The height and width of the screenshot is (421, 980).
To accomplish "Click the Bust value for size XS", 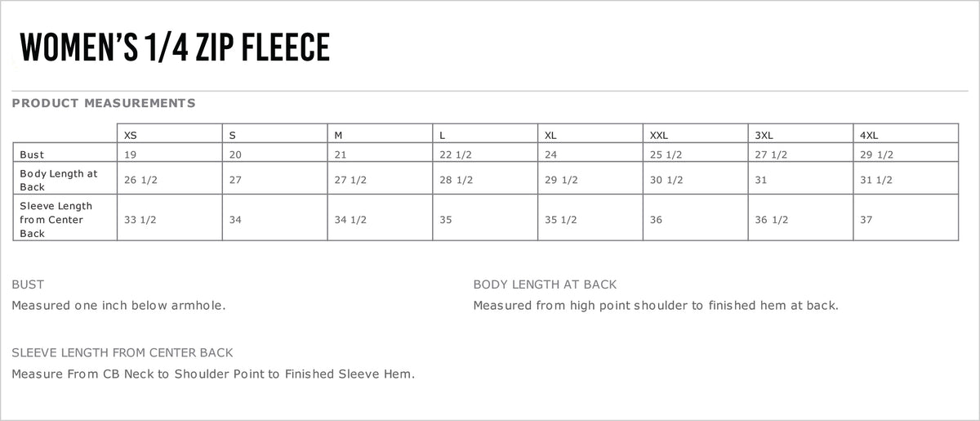I will [131, 155].
